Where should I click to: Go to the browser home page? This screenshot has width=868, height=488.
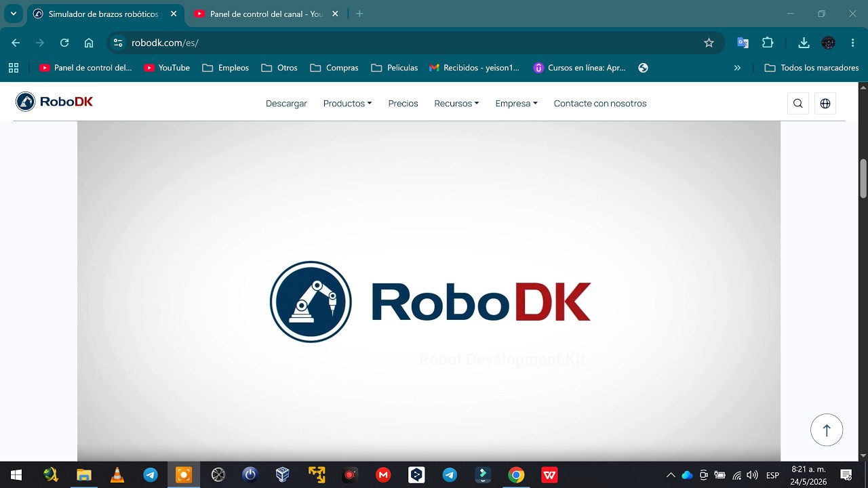pyautogui.click(x=89, y=43)
